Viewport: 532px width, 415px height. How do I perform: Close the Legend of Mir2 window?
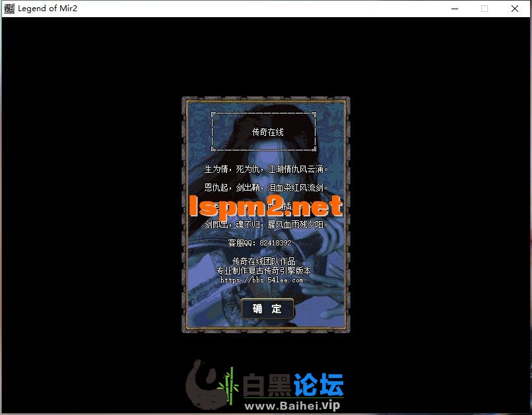515,9
